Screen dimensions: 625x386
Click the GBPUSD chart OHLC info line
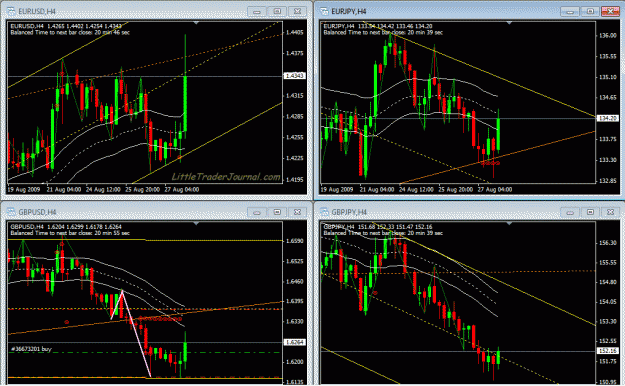tap(66, 227)
